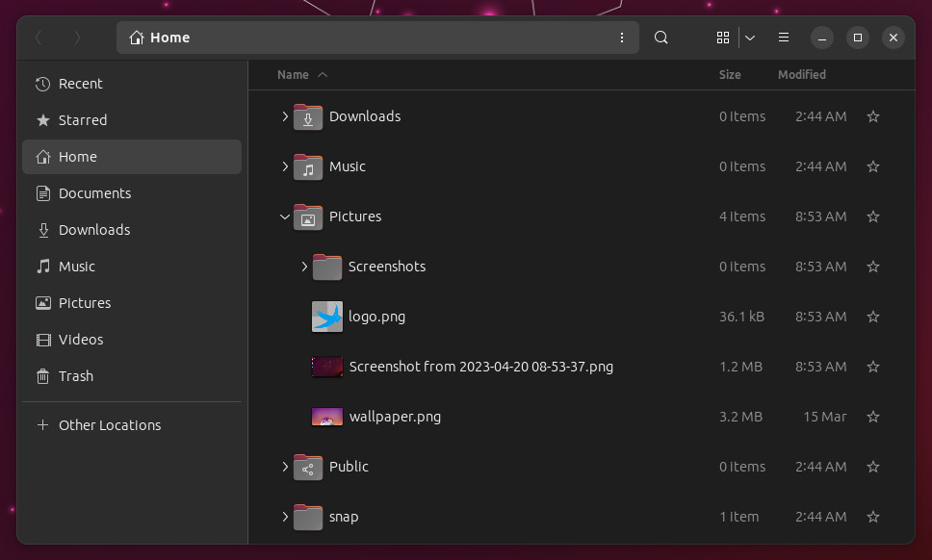The height and width of the screenshot is (560, 932).
Task: Click the Home path bar button
Action: (x=159, y=38)
